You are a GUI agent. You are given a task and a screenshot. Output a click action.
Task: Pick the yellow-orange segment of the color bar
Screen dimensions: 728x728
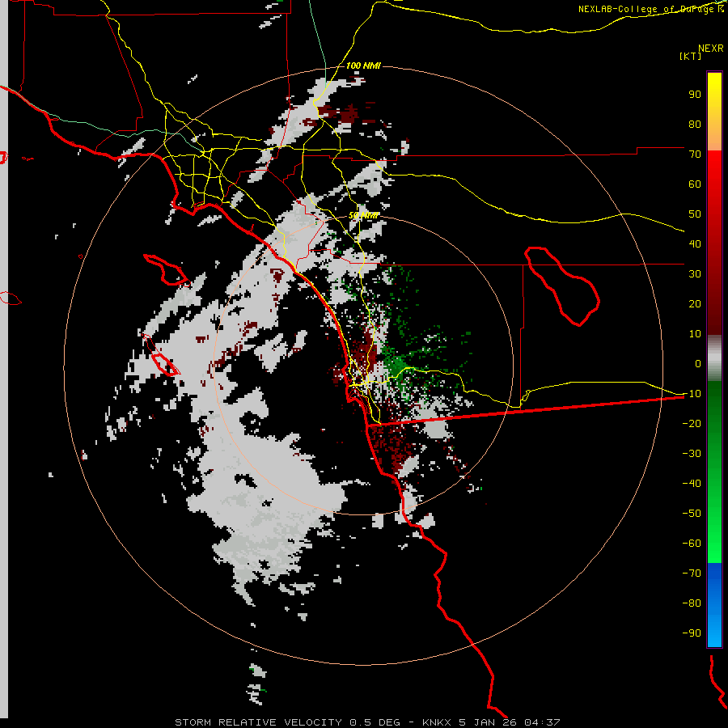tap(714, 112)
